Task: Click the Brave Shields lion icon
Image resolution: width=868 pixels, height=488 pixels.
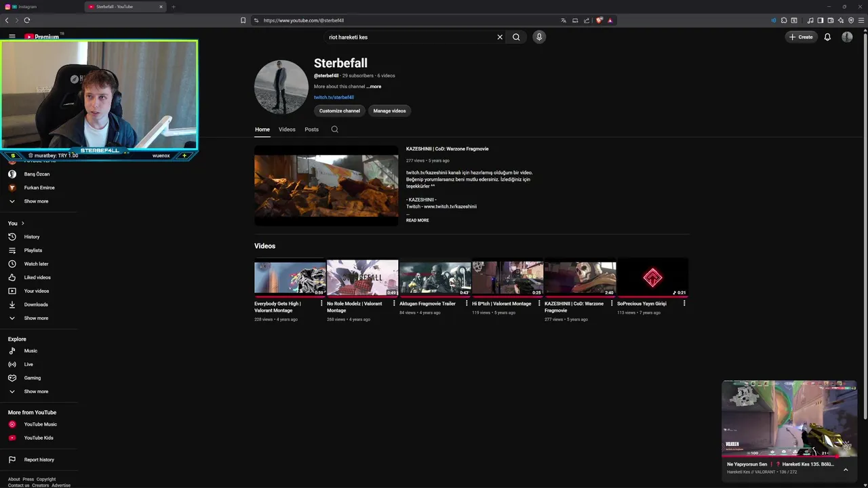Action: tap(599, 20)
